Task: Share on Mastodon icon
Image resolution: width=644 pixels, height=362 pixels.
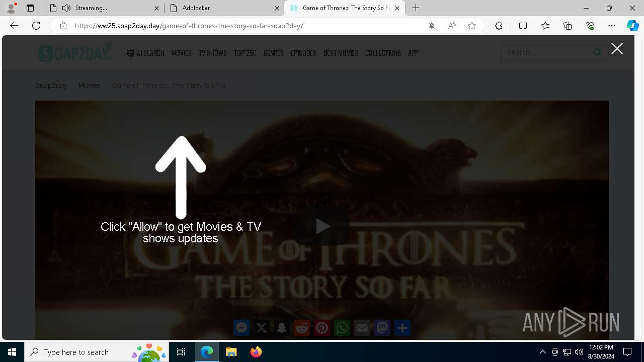Action: click(x=382, y=328)
